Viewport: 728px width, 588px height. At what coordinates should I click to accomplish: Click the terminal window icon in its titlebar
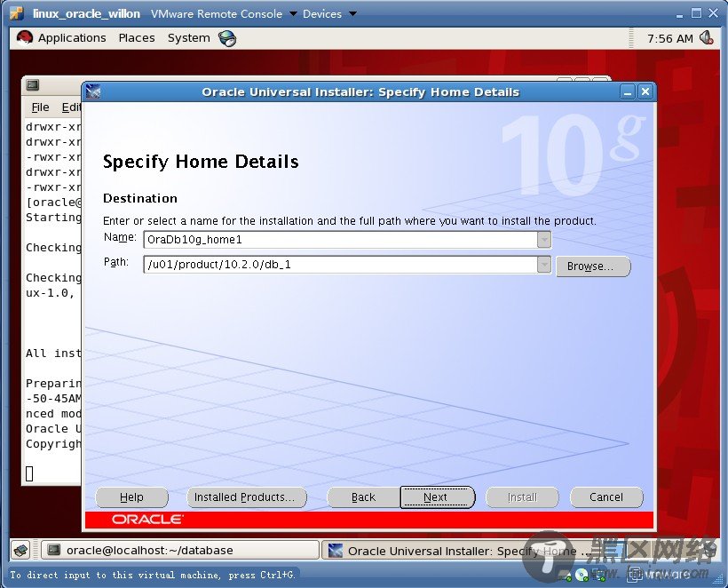tap(33, 85)
